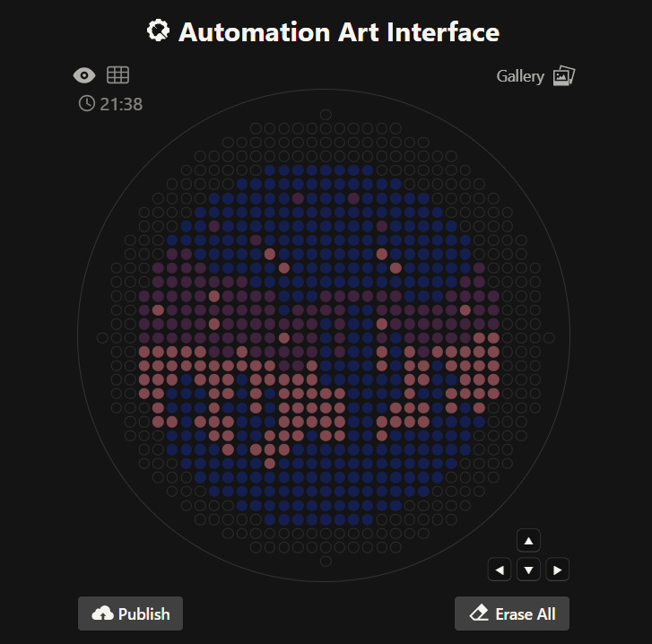652x644 pixels.
Task: Open the Gallery text link
Action: pyautogui.click(x=520, y=76)
